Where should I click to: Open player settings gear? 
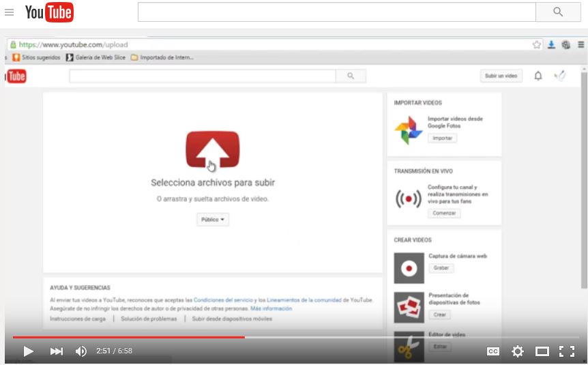[x=518, y=351]
